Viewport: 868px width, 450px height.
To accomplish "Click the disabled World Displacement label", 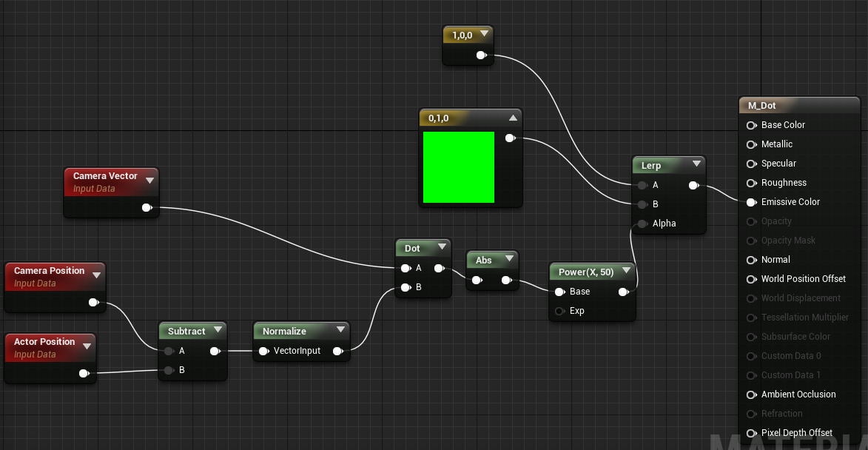I will pos(801,298).
